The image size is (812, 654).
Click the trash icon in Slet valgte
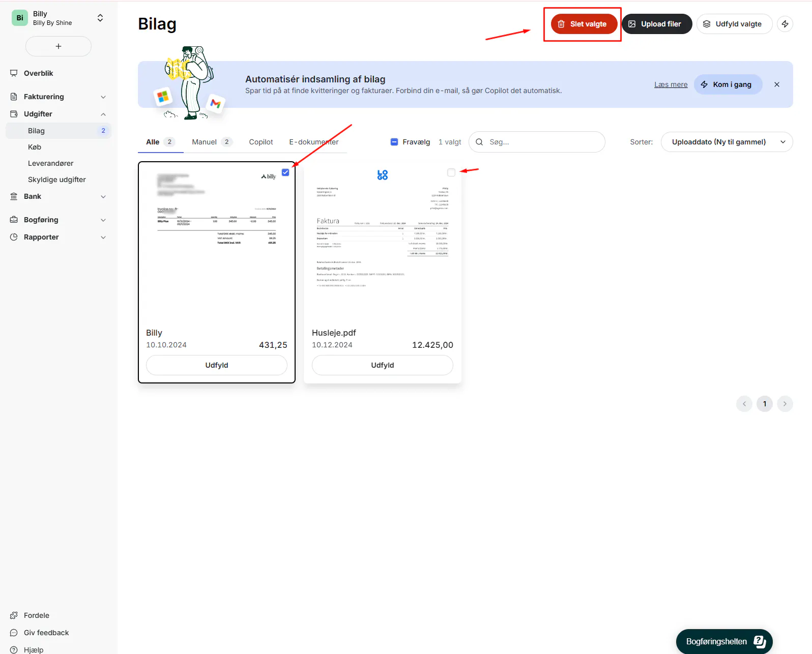click(561, 24)
